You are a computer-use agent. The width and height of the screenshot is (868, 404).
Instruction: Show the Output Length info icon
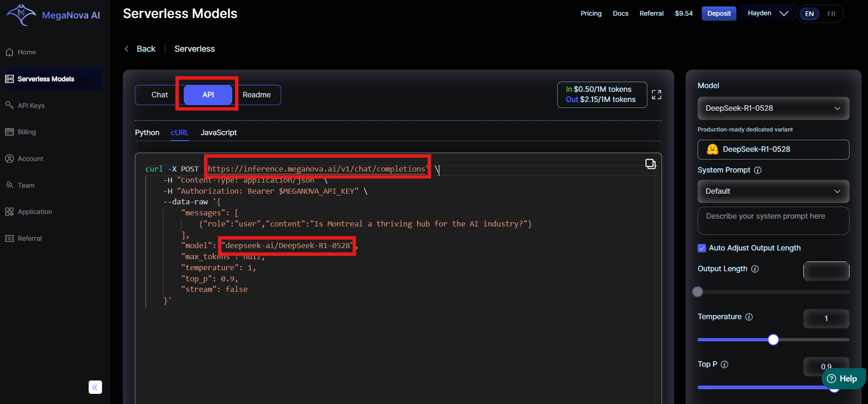755,269
